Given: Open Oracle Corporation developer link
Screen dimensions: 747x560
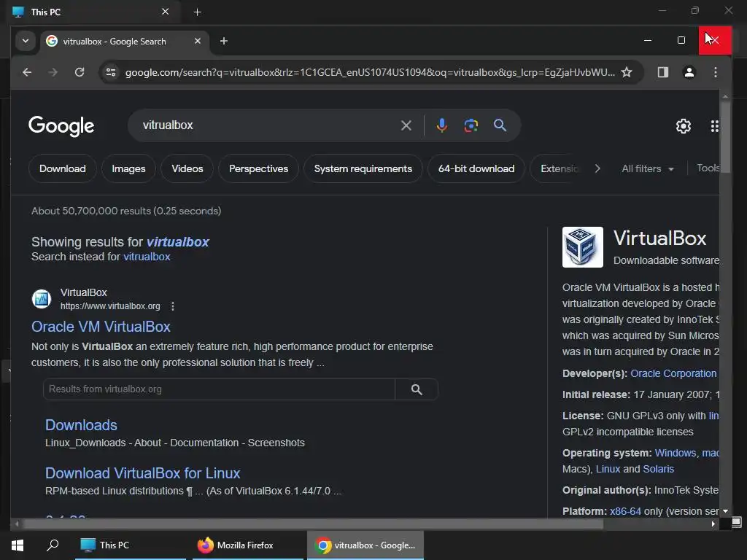Looking at the screenshot, I should point(673,374).
